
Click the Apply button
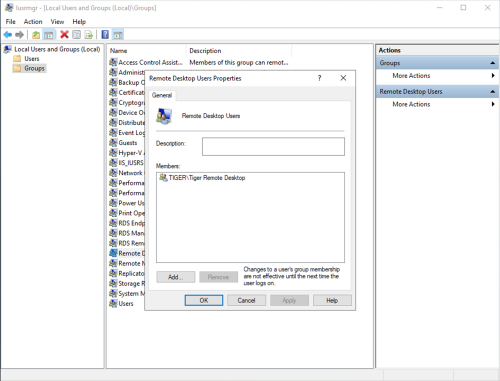(x=289, y=300)
